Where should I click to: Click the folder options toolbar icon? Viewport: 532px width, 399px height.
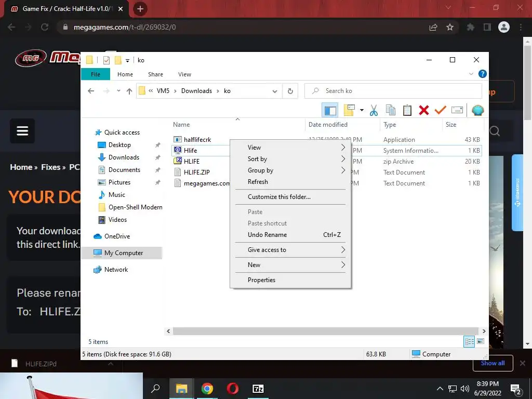click(350, 110)
